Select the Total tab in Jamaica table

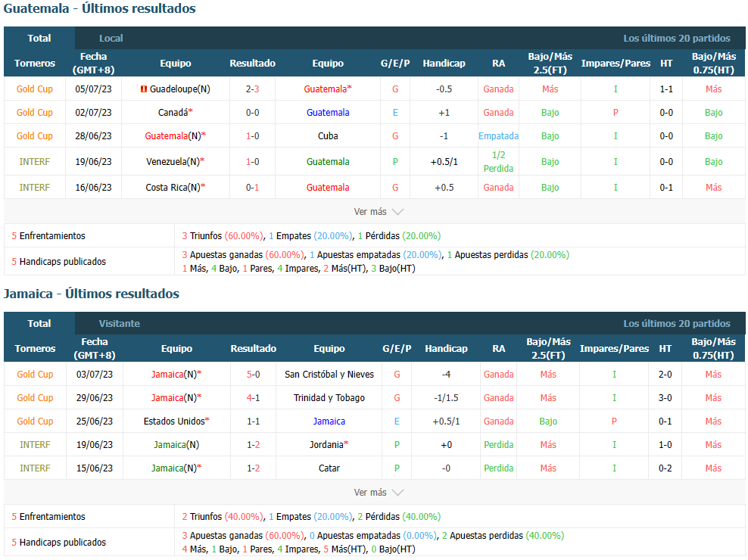39,323
